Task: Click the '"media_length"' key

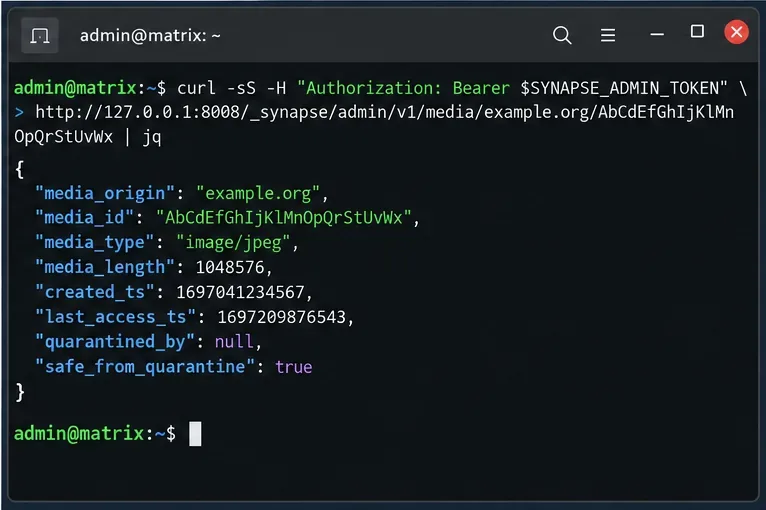Action: (105, 268)
